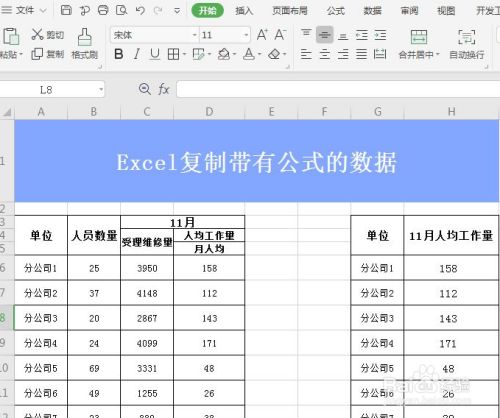Center text horizontally
500x418 pixels.
[x=324, y=54]
